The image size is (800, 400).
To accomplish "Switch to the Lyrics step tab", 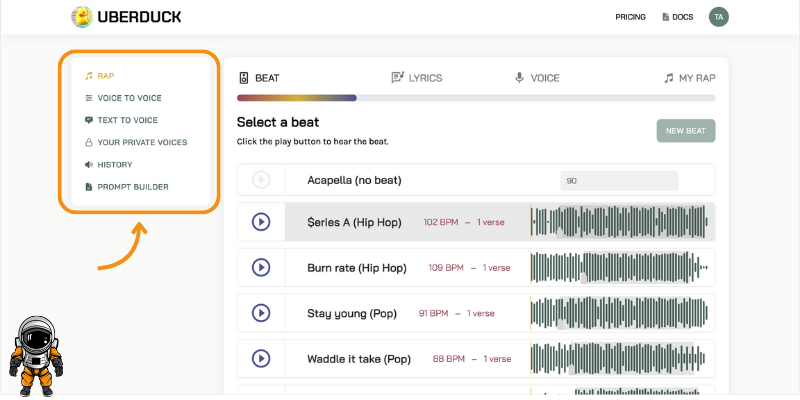I will [x=417, y=78].
